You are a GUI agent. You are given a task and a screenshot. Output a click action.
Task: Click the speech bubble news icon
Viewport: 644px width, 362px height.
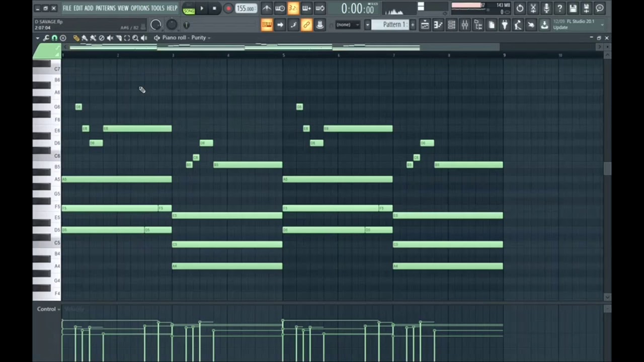click(600, 8)
